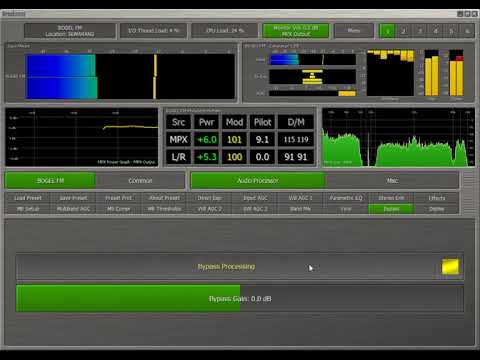Click the MPX power value +6.0
The image size is (480, 360).
(x=207, y=139)
